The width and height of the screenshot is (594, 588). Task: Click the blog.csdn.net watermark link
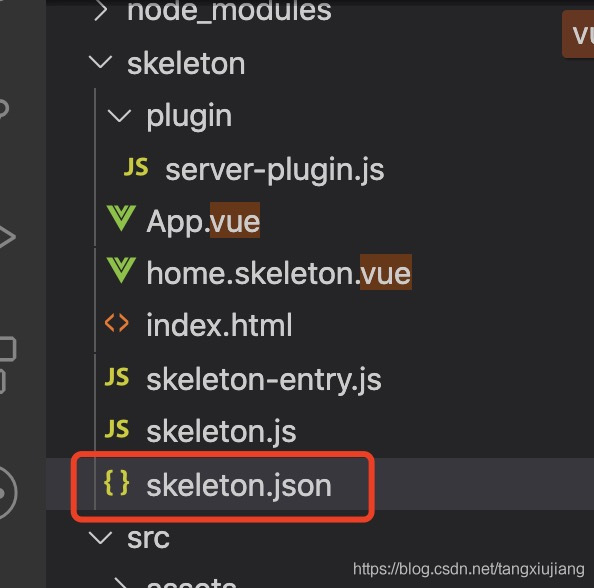click(x=469, y=569)
